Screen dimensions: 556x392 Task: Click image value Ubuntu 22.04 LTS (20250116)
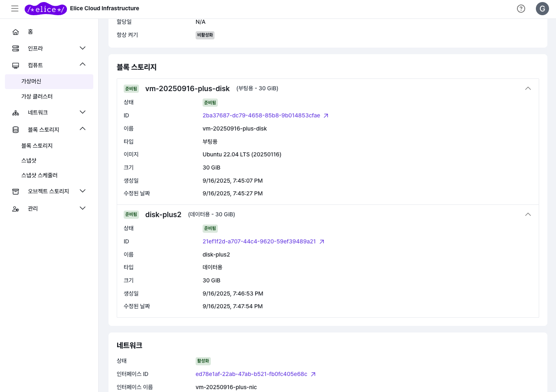click(242, 155)
